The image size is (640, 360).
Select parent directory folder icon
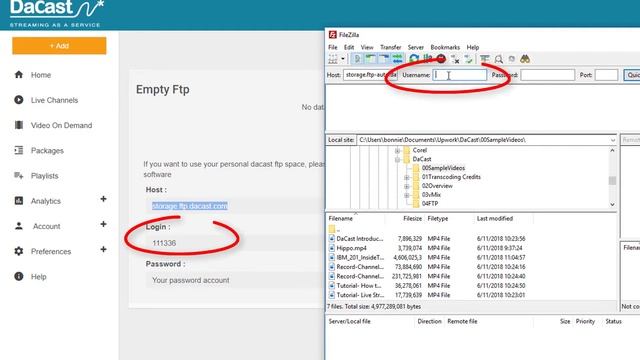pos(332,229)
